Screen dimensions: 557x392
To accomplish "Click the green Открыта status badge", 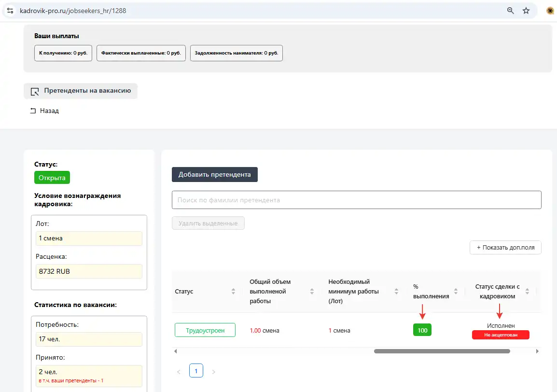I will click(52, 178).
